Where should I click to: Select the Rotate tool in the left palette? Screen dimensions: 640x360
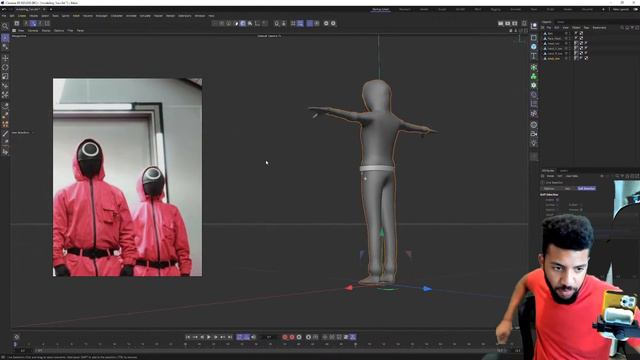pyautogui.click(x=5, y=67)
